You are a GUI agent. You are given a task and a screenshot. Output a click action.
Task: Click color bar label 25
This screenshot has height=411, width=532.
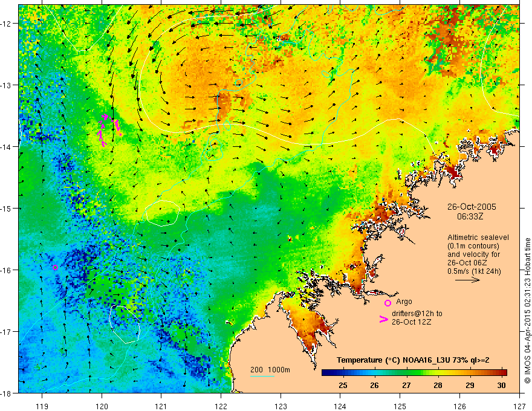[343, 385]
